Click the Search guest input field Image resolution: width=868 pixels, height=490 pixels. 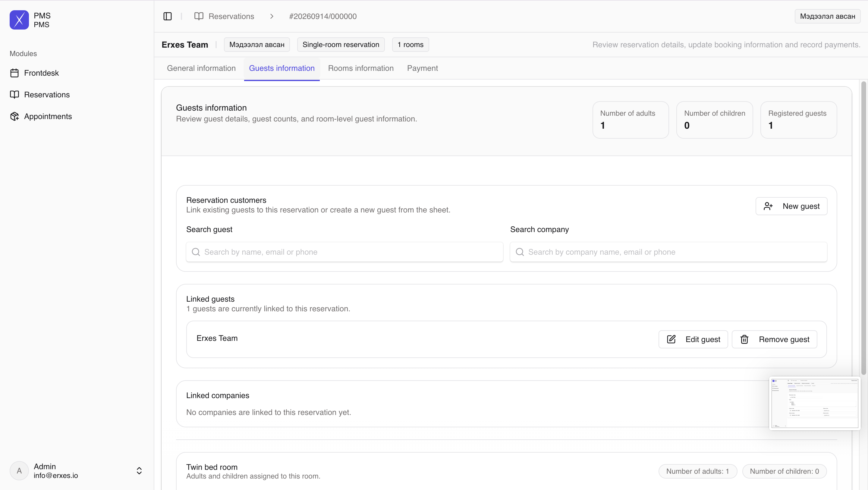(344, 252)
